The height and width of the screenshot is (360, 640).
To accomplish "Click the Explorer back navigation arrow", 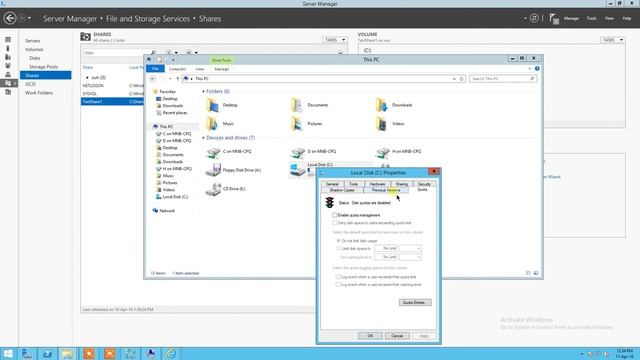I will [x=152, y=79].
